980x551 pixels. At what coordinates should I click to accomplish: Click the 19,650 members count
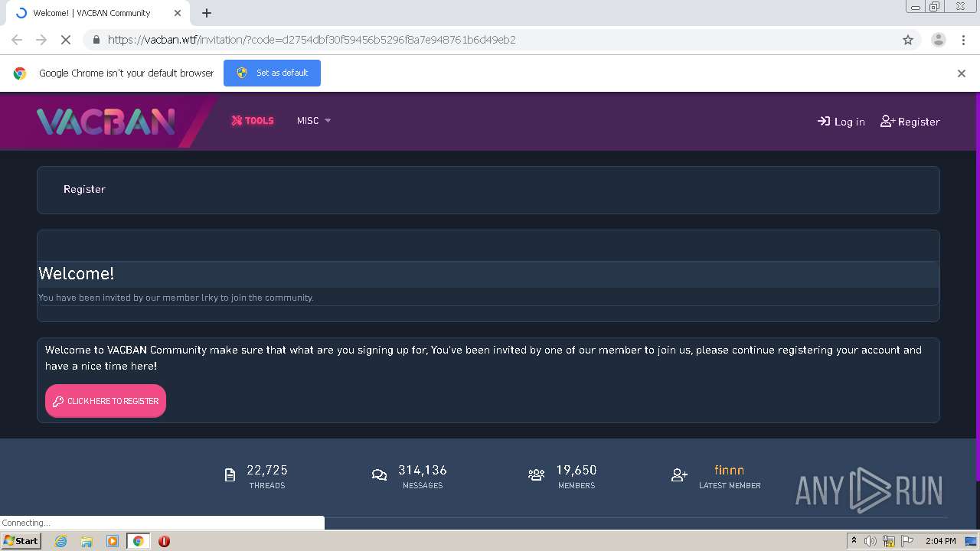(577, 470)
